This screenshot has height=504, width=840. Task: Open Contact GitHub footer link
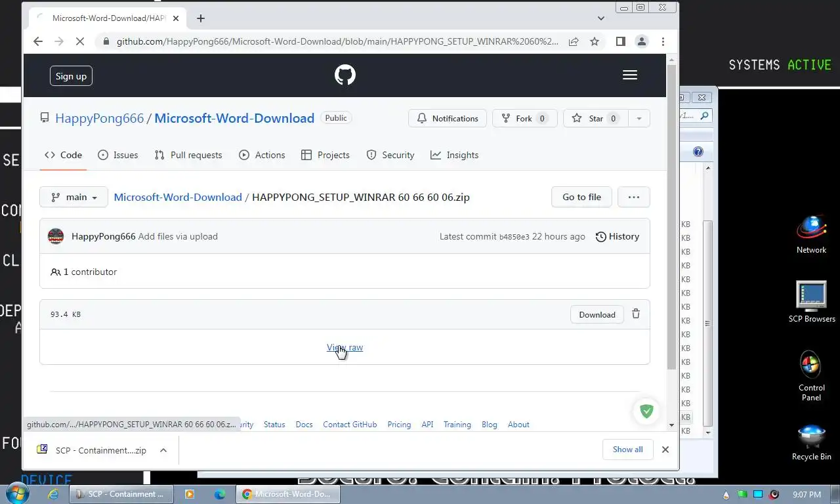[x=350, y=425]
